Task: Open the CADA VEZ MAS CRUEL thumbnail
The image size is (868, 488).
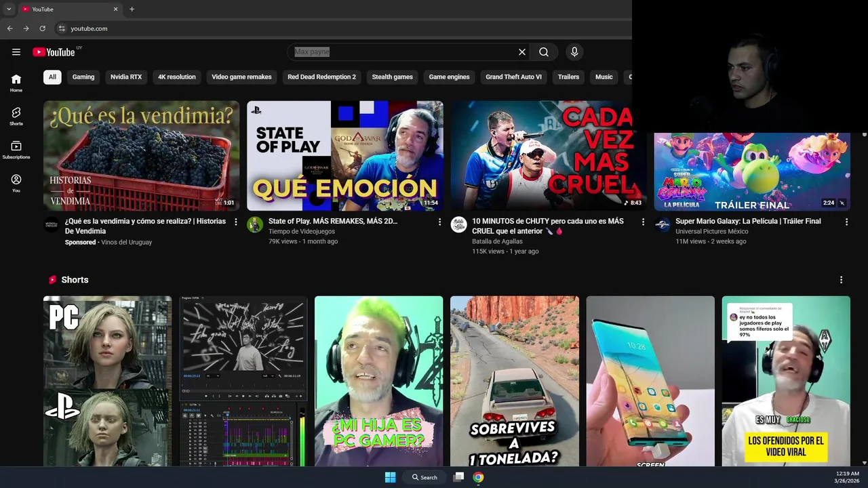Action: (x=549, y=156)
